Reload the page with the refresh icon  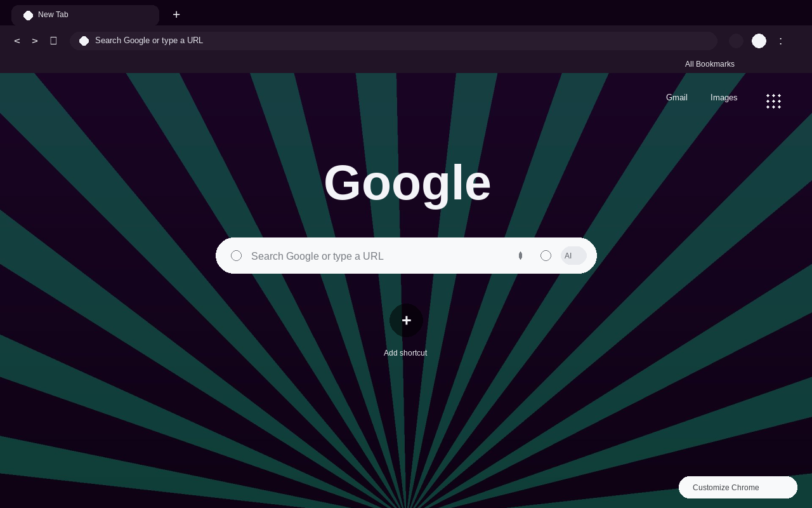pos(53,41)
